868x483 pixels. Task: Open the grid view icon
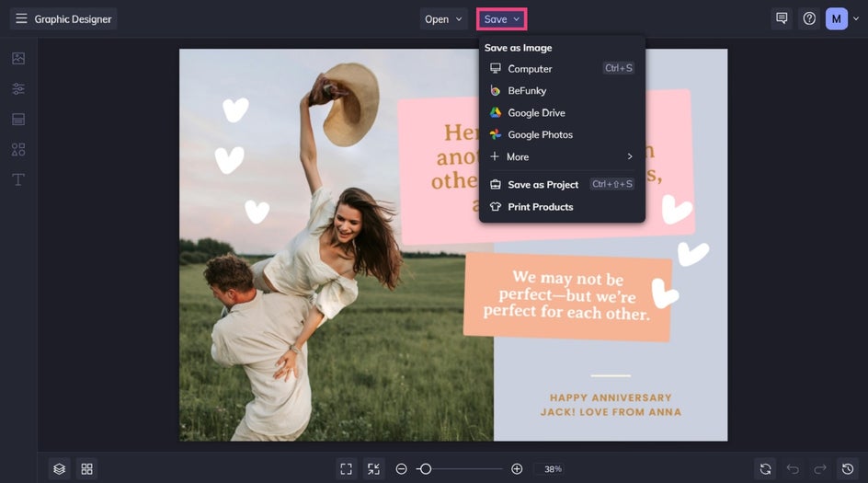[87, 469]
